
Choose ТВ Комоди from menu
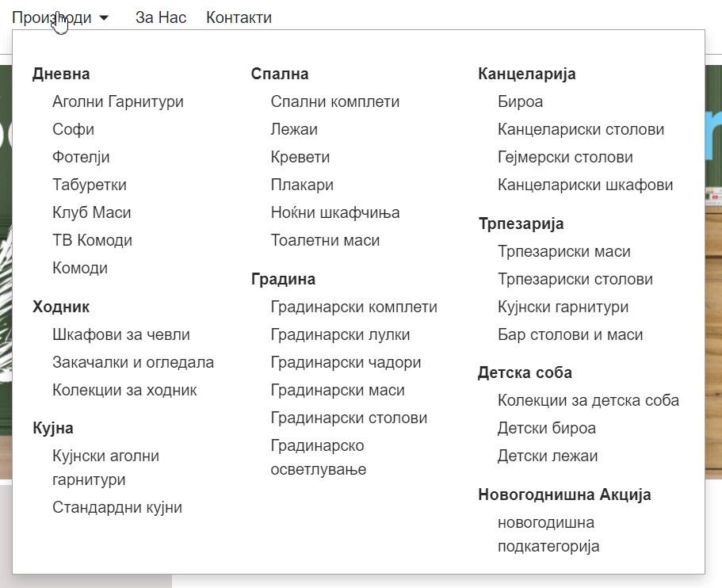92,240
